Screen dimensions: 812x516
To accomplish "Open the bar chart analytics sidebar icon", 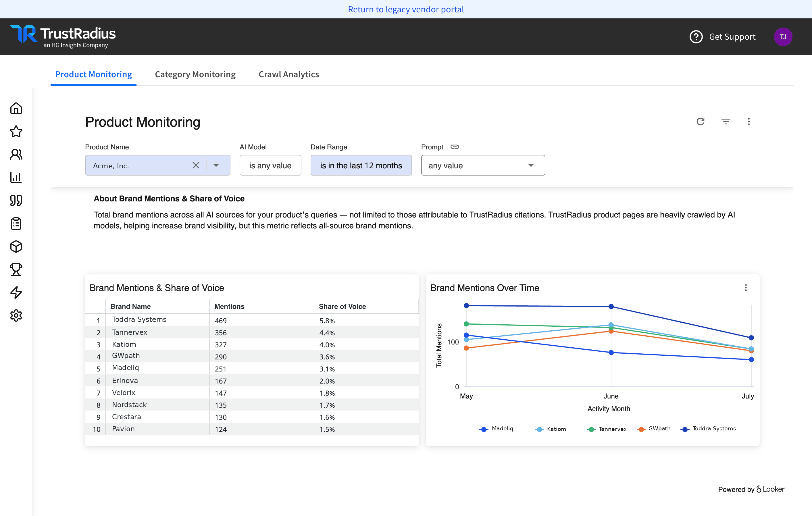I will point(16,177).
